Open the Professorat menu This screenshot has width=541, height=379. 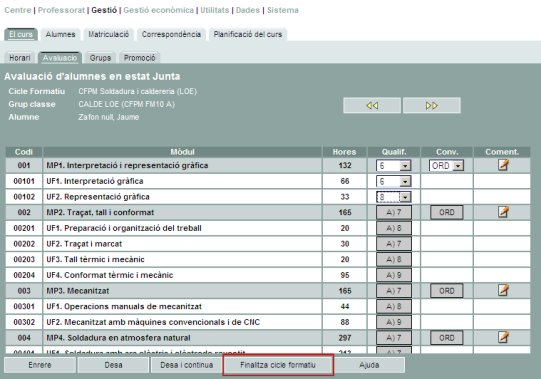(61, 10)
